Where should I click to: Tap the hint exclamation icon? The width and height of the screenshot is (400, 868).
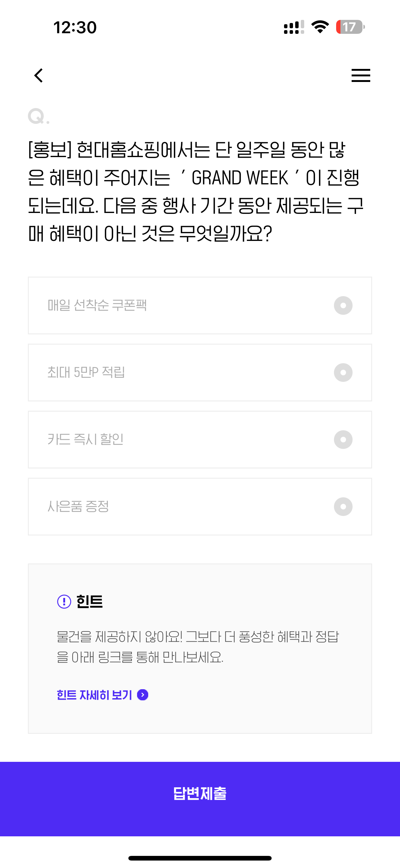point(64,601)
